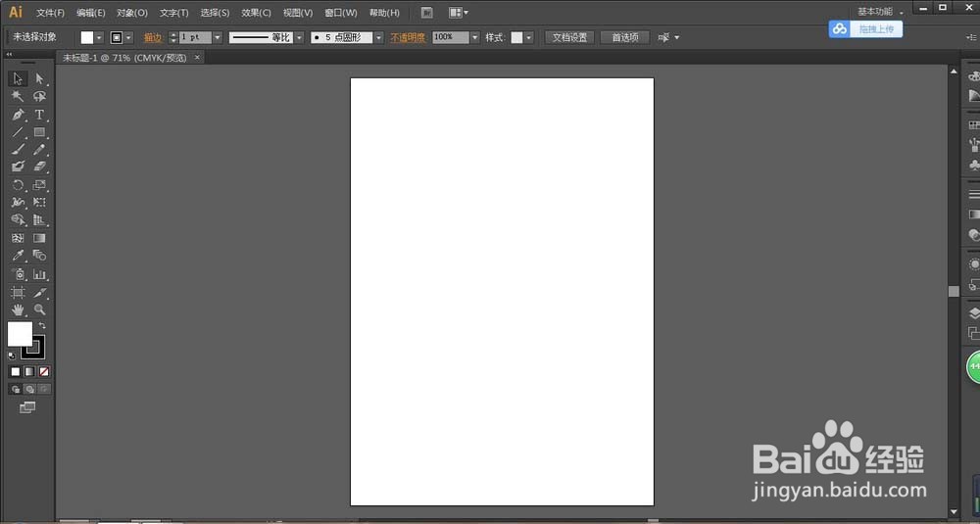Viewport: 980px width, 524px height.
Task: Select the Hand tool
Action: point(18,310)
